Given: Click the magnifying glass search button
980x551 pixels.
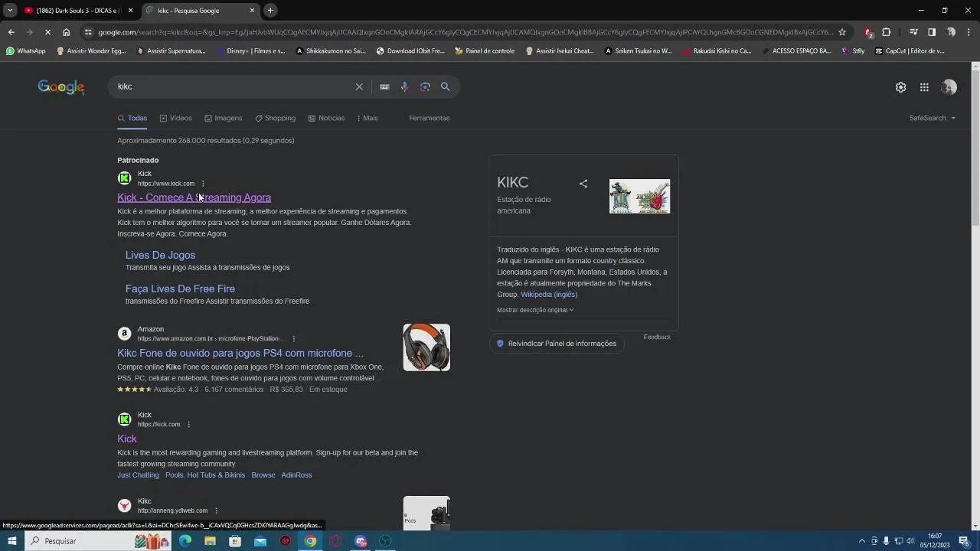Looking at the screenshot, I should pyautogui.click(x=445, y=86).
